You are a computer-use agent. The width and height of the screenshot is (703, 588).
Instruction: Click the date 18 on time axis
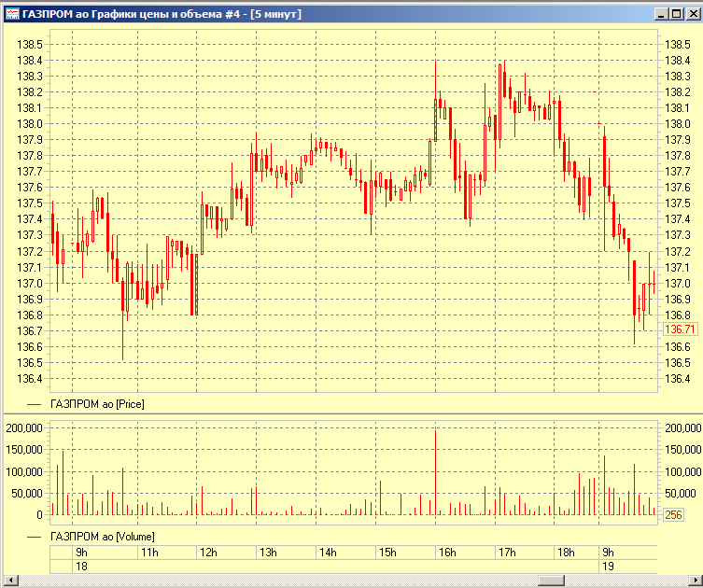(x=81, y=567)
